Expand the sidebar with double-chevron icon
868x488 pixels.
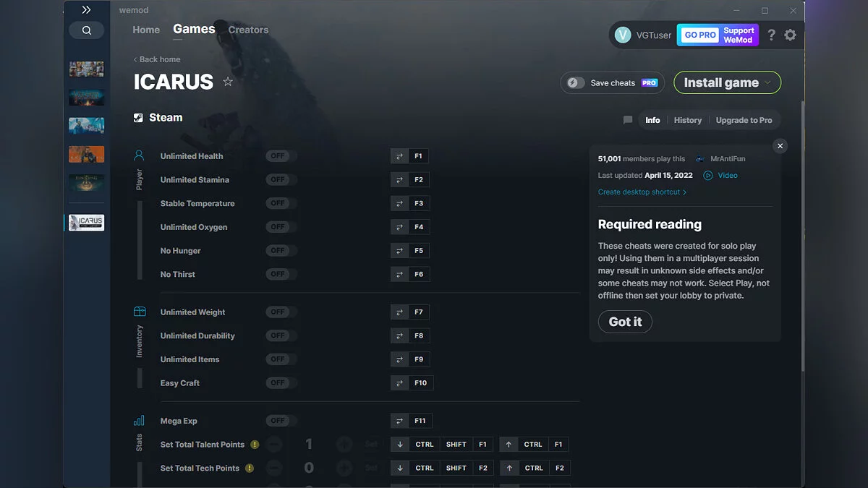point(86,10)
